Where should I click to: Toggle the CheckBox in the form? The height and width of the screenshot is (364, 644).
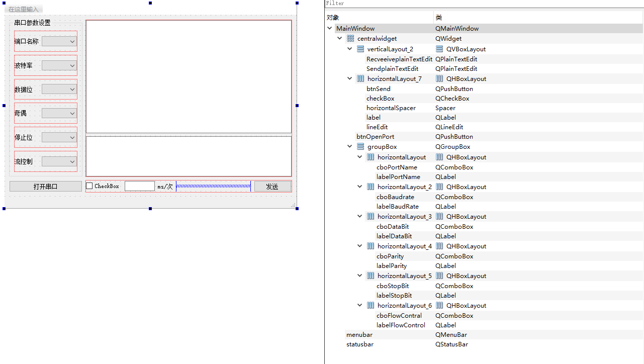(89, 186)
